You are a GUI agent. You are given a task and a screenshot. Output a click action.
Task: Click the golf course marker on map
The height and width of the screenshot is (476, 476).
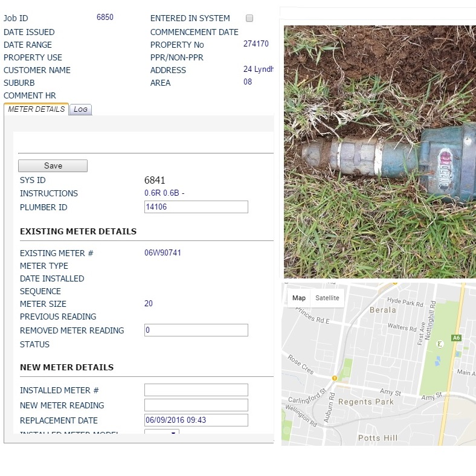[440, 344]
